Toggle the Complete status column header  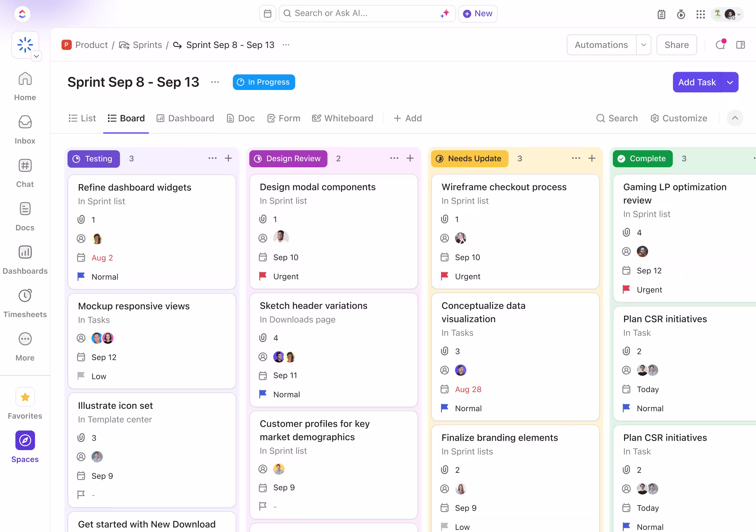643,159
